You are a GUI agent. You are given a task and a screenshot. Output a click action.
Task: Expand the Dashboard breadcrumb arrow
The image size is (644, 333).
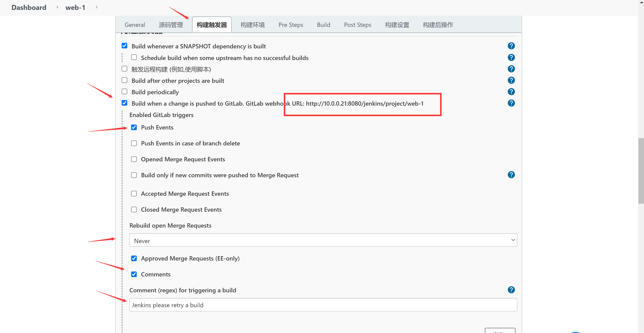click(x=57, y=7)
